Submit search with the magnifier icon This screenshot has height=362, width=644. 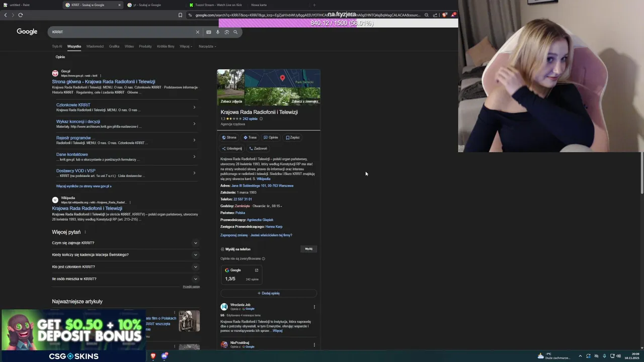tap(235, 32)
